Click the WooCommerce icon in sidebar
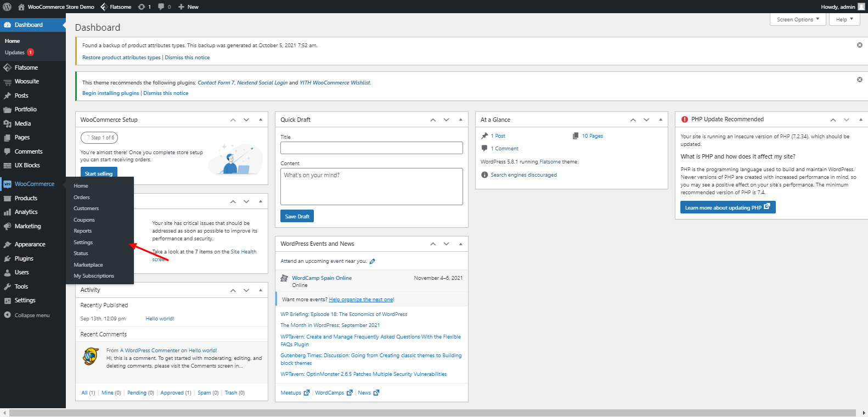This screenshot has width=868, height=417. (8, 184)
